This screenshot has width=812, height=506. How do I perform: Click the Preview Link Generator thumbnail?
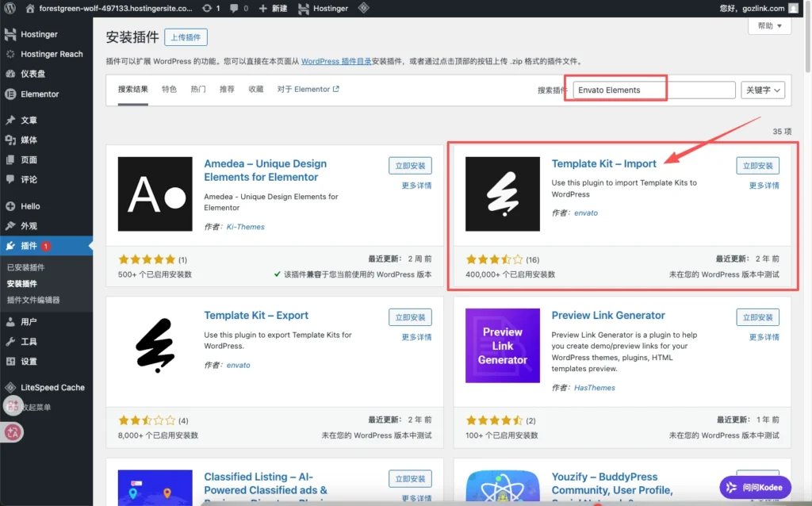(502, 346)
